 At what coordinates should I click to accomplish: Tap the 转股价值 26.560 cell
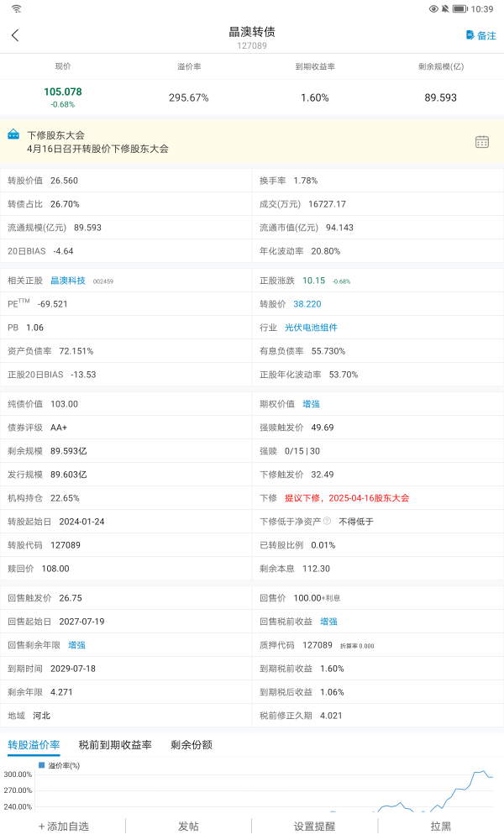coord(126,181)
